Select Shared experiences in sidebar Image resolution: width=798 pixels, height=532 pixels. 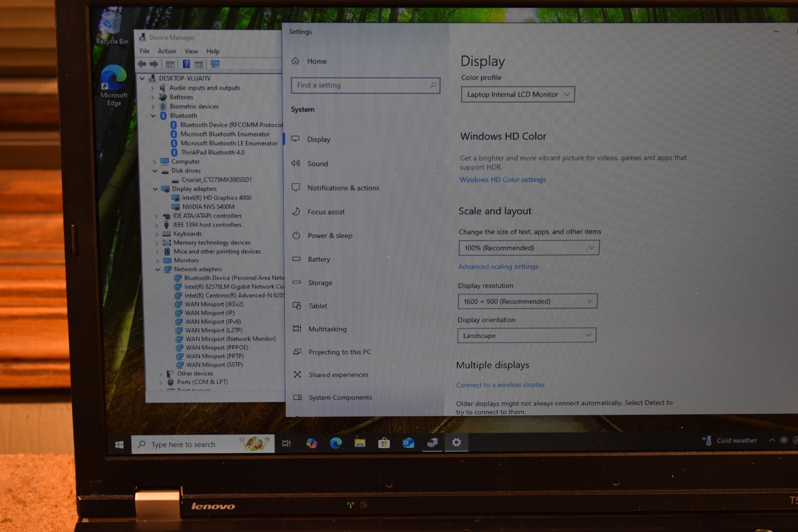click(338, 375)
